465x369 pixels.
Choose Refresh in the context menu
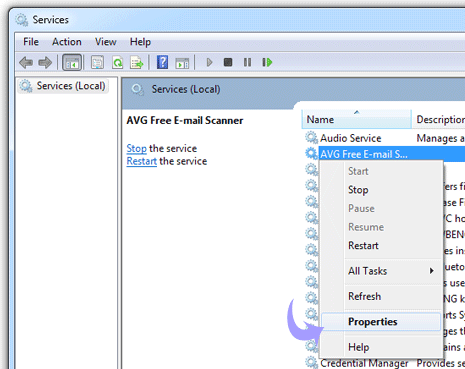pyautogui.click(x=380, y=296)
